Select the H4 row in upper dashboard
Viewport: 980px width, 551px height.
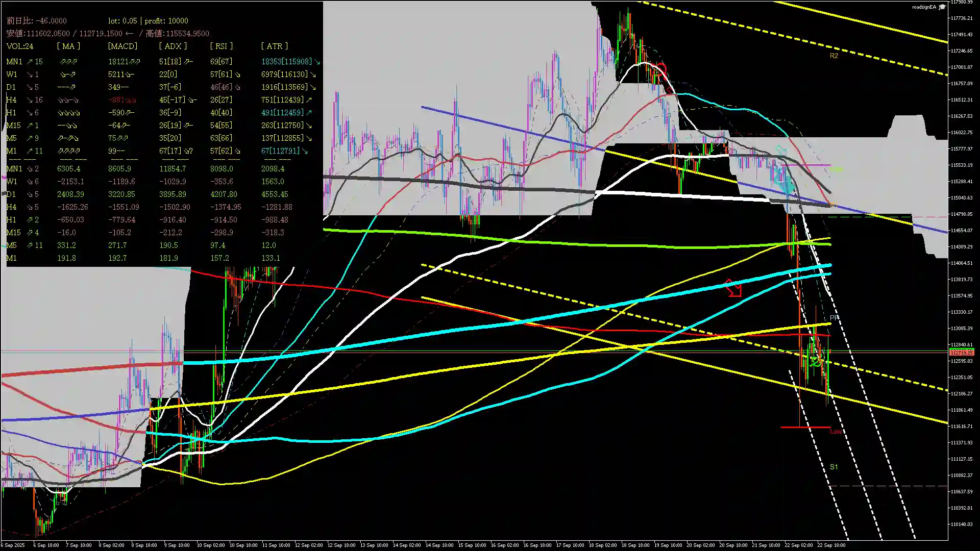pos(11,100)
